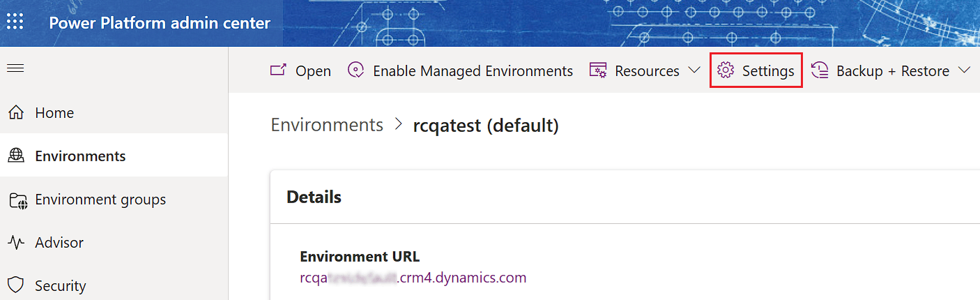This screenshot has height=300, width=980.
Task: Expand the Backup + Restore chevron
Action: point(964,70)
